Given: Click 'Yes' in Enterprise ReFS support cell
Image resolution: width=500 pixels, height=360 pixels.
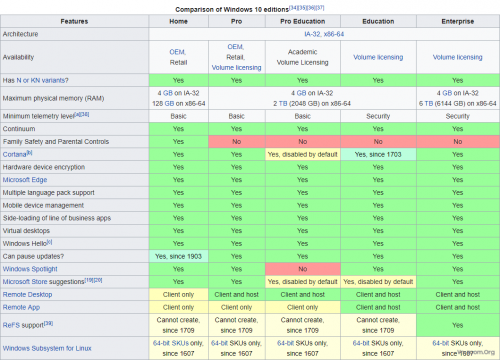Looking at the screenshot, I should 458,325.
